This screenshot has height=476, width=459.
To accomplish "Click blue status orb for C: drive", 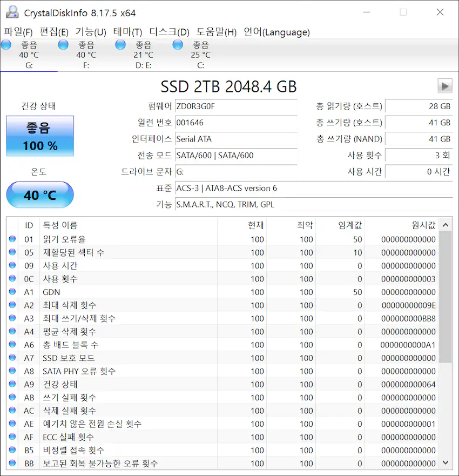I will pos(178,45).
